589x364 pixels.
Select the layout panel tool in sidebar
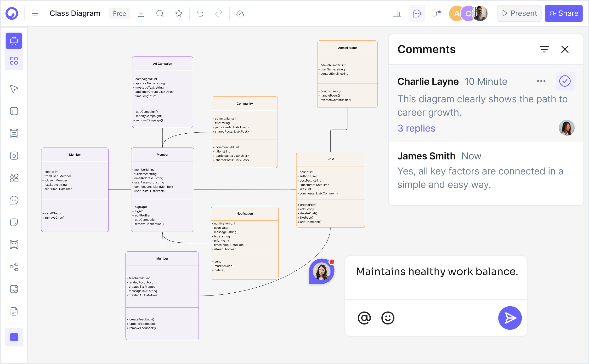pyautogui.click(x=14, y=111)
